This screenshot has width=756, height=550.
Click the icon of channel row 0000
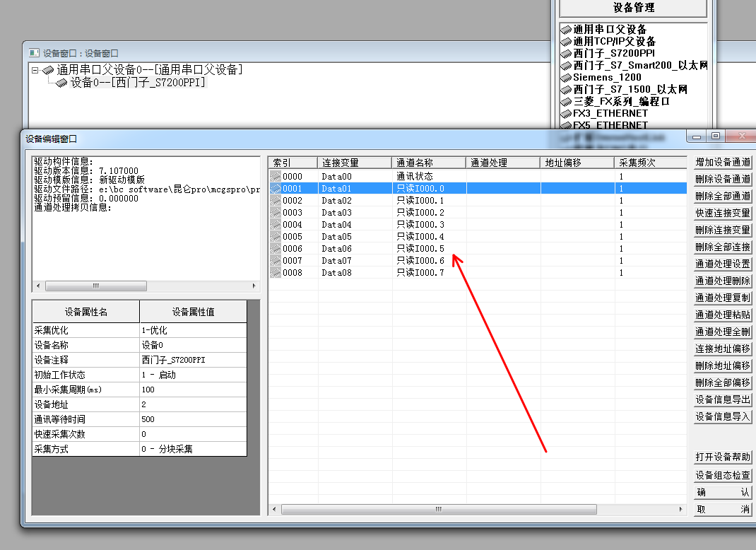tap(276, 177)
